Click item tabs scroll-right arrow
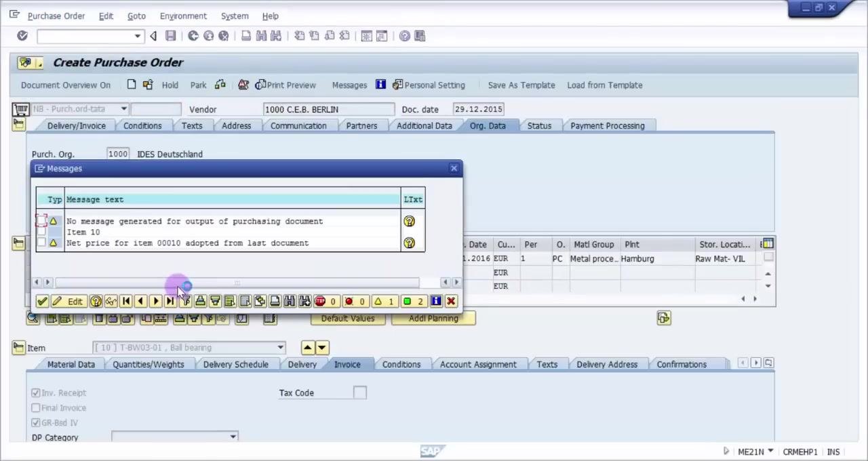The width and height of the screenshot is (868, 461). pos(755,364)
